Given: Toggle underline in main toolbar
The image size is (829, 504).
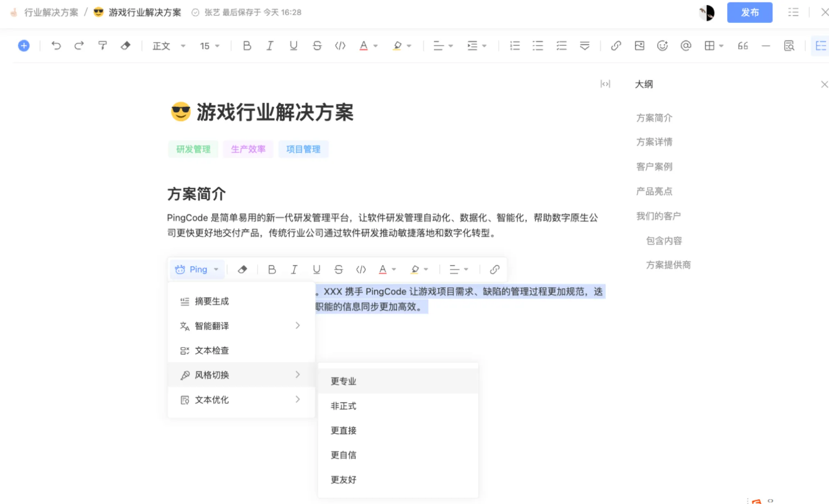Looking at the screenshot, I should pos(293,45).
